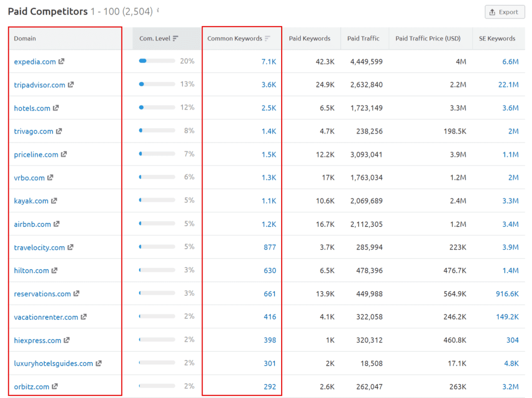Open 6.6M SE keywords for expedia.com

tap(510, 62)
